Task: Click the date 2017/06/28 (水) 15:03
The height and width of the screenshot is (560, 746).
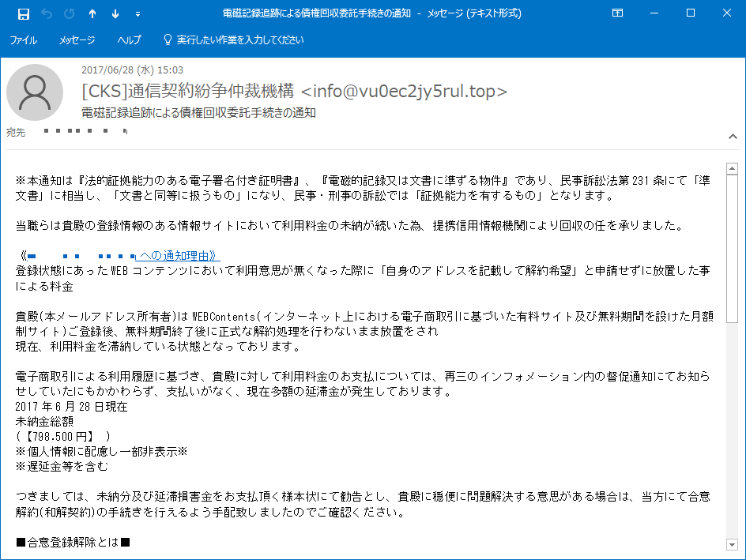Action: point(132,70)
